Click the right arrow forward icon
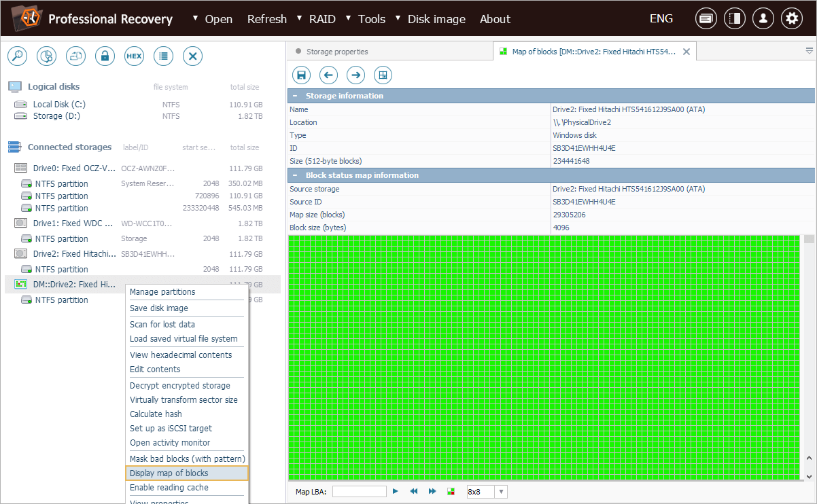The image size is (817, 504). pyautogui.click(x=355, y=75)
